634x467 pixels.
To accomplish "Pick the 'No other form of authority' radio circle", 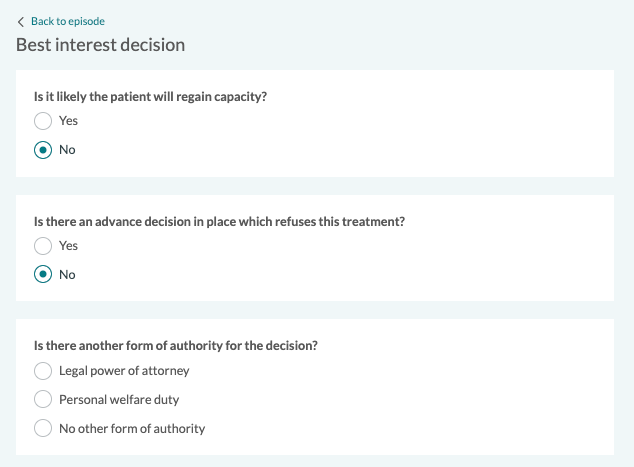I will [43, 429].
